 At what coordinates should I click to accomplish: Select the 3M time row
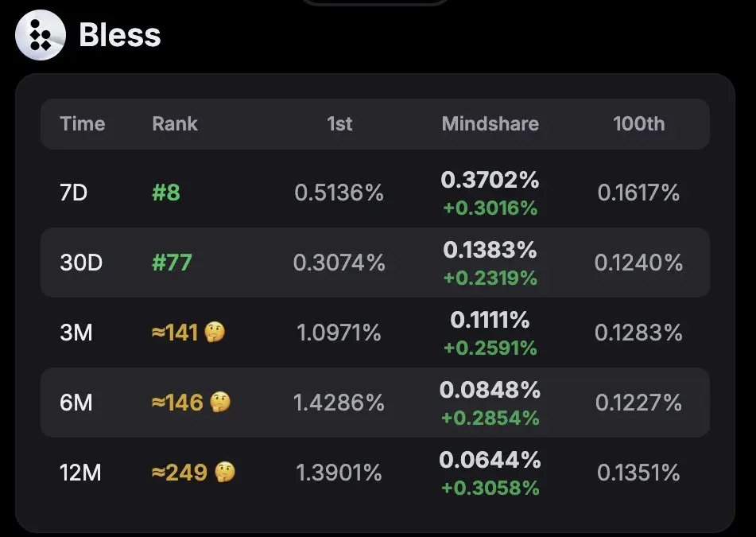click(x=375, y=333)
